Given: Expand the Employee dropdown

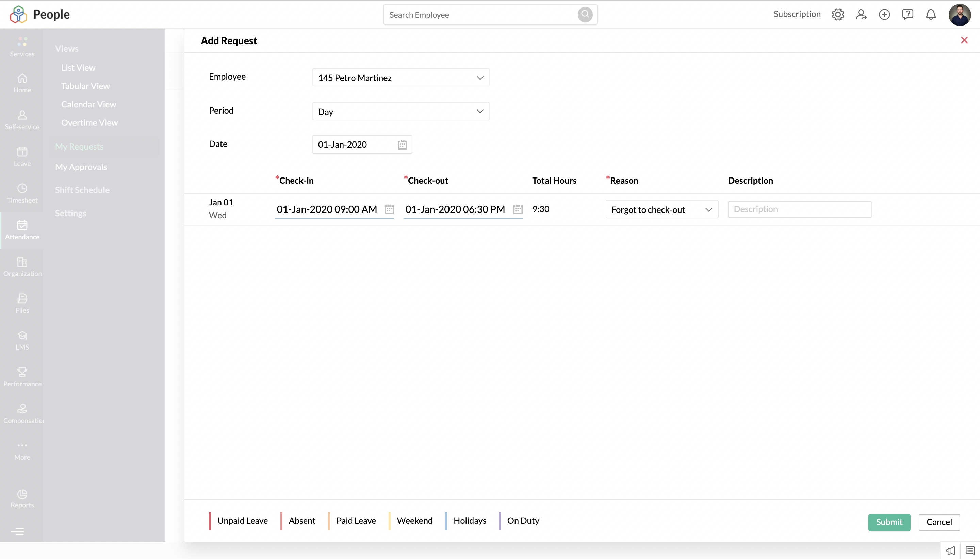Looking at the screenshot, I should (401, 78).
